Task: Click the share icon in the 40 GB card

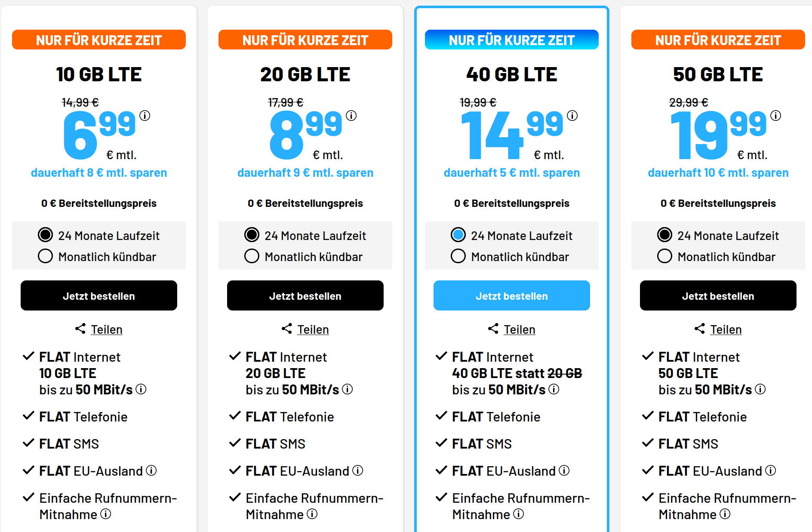Action: (x=493, y=328)
